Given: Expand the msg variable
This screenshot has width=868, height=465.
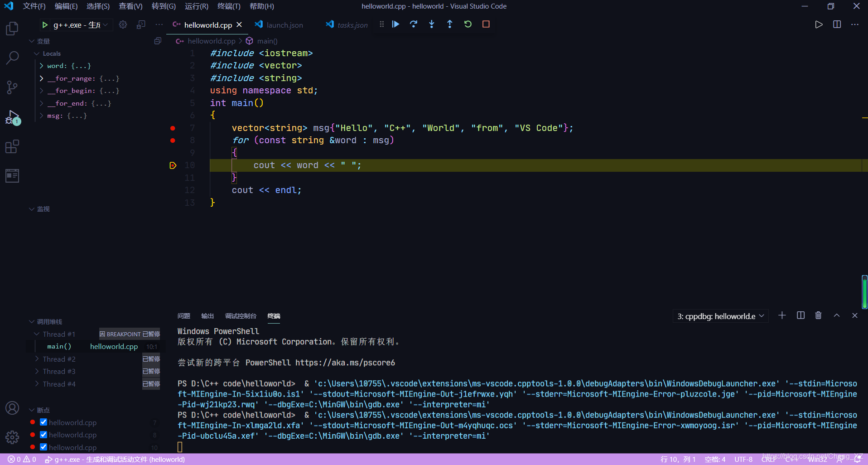Looking at the screenshot, I should pos(42,116).
